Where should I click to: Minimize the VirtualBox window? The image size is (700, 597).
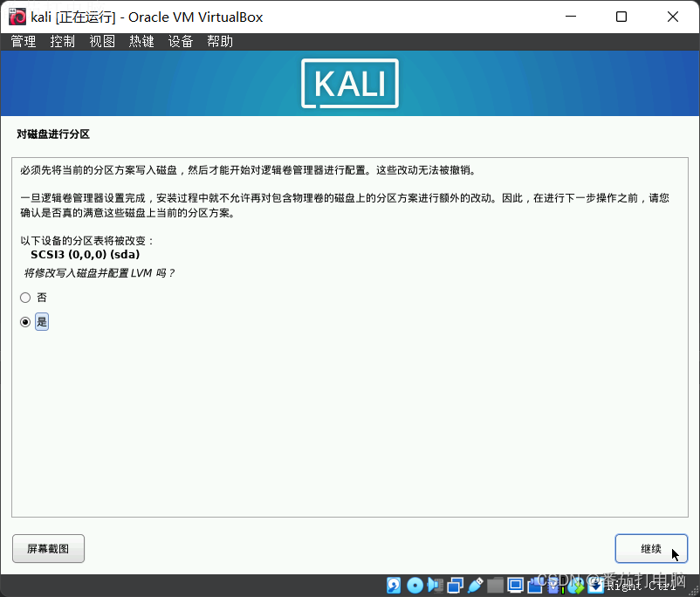click(571, 17)
